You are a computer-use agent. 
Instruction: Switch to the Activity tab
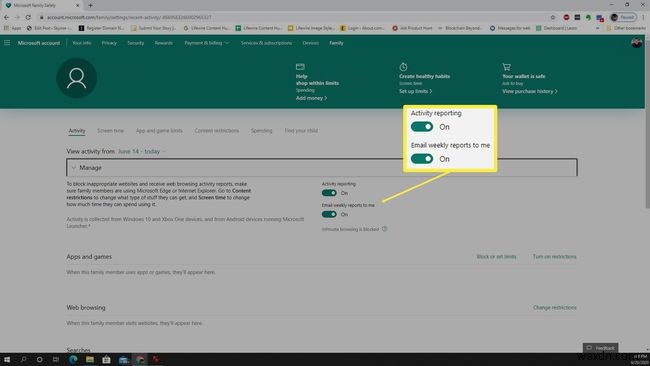point(77,131)
